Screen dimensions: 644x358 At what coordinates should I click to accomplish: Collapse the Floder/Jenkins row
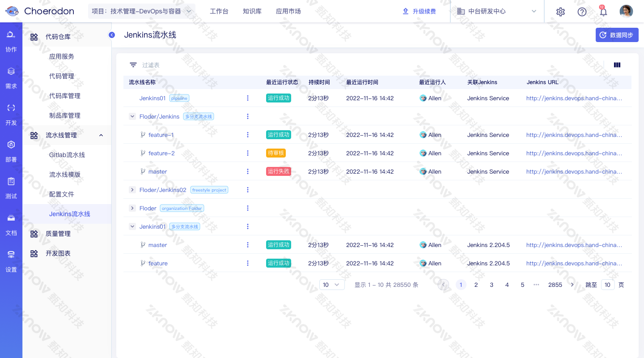[132, 116]
